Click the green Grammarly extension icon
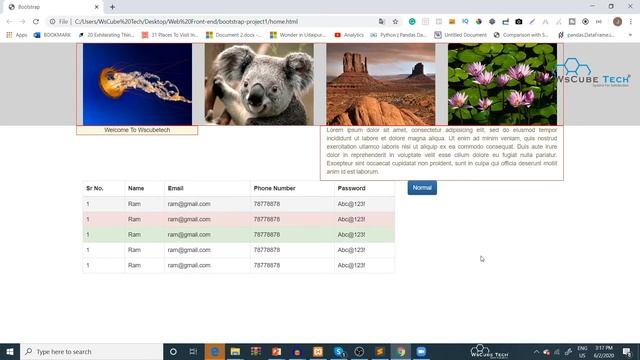This screenshot has width=640, height=360. pyautogui.click(x=412, y=22)
